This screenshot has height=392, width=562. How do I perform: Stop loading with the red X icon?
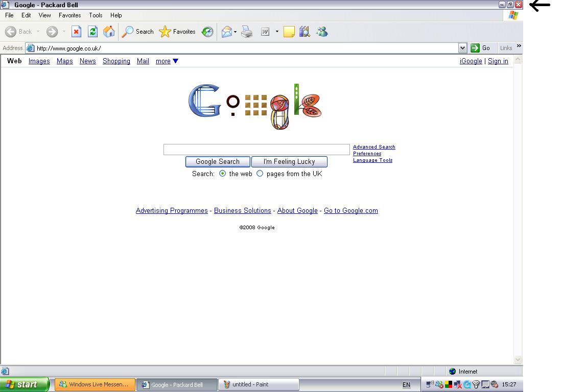(x=76, y=32)
